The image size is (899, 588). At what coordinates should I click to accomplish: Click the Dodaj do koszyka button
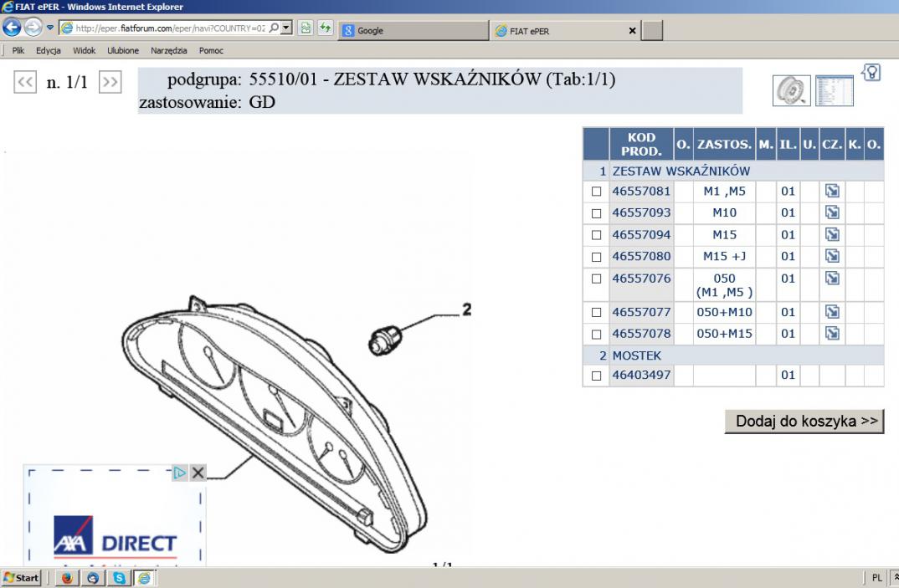point(804,421)
